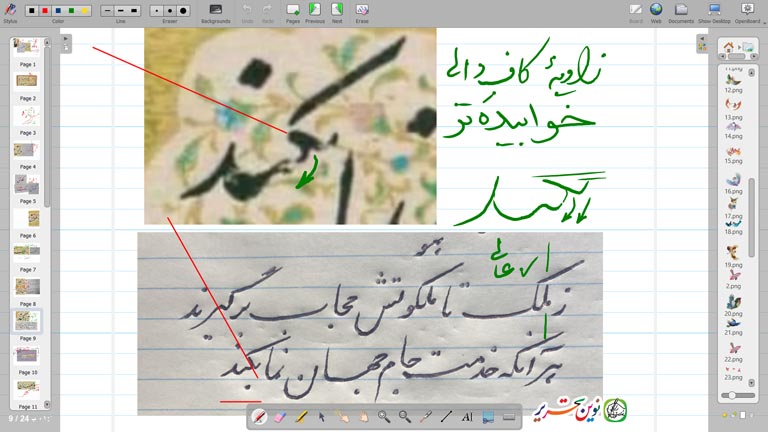Collapse the left page thumbnails panel

tap(66, 42)
